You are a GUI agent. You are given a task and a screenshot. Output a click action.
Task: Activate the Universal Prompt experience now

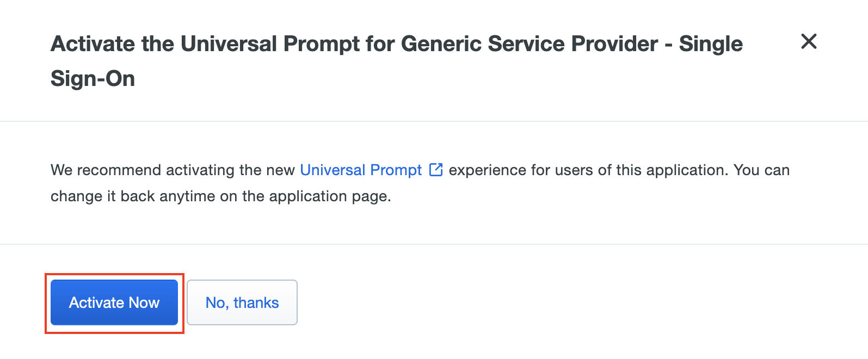coord(114,302)
